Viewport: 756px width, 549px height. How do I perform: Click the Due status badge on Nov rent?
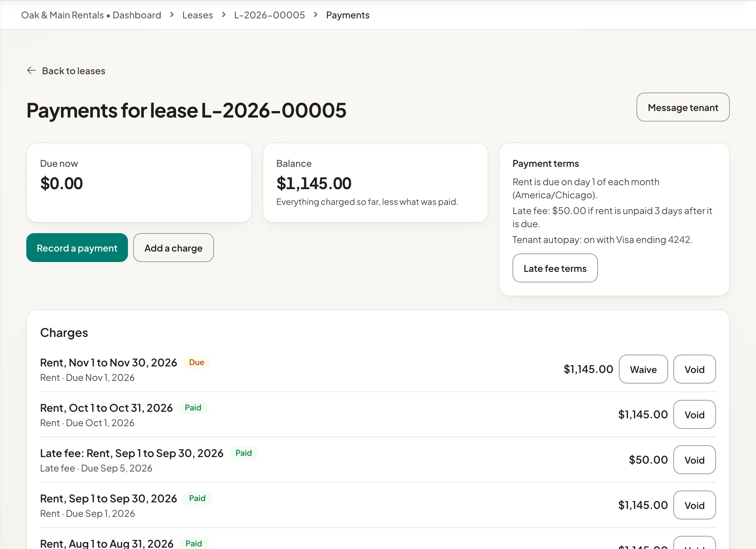click(197, 362)
